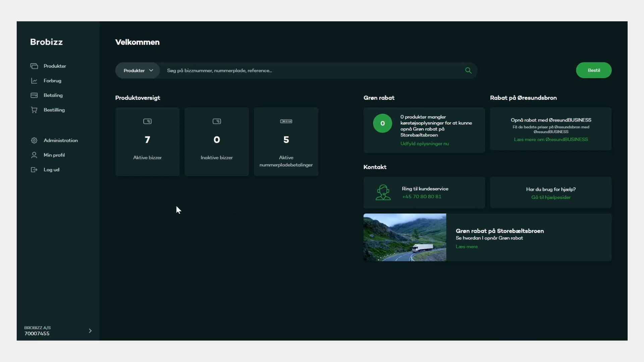
Task: Open the Brobizz logo home link
Action: point(46,42)
